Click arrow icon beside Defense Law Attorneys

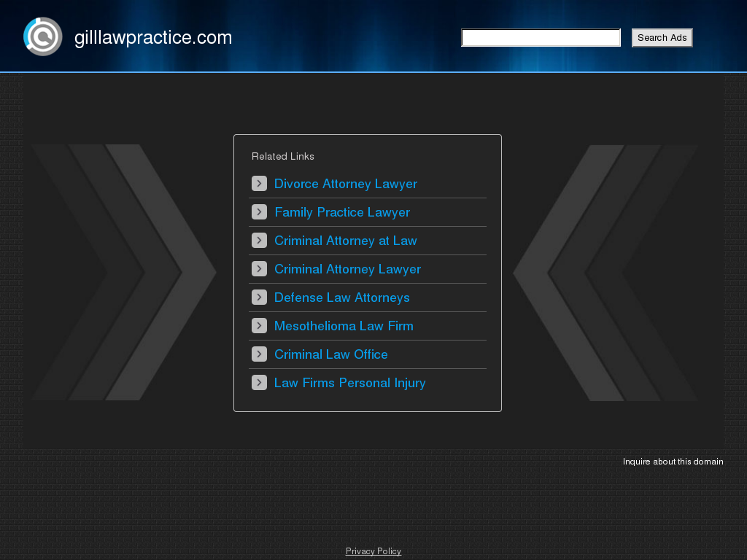[x=259, y=297]
